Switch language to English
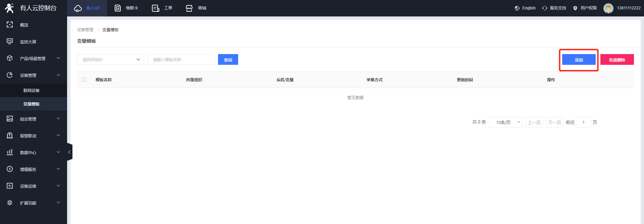Image resolution: width=644 pixels, height=224 pixels. point(529,8)
